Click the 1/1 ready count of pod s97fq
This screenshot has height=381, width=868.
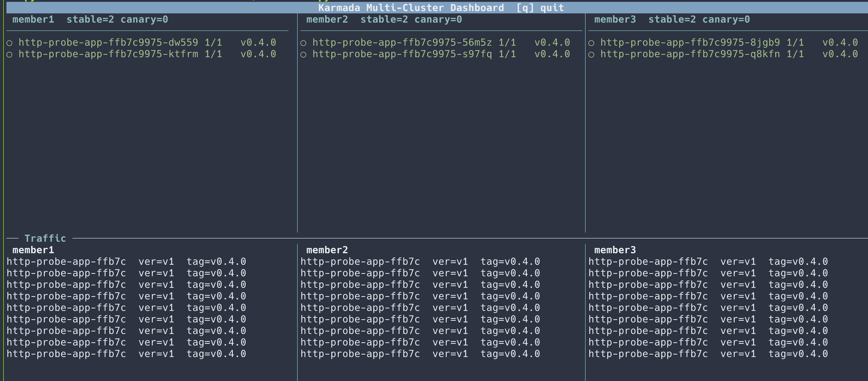coord(507,54)
